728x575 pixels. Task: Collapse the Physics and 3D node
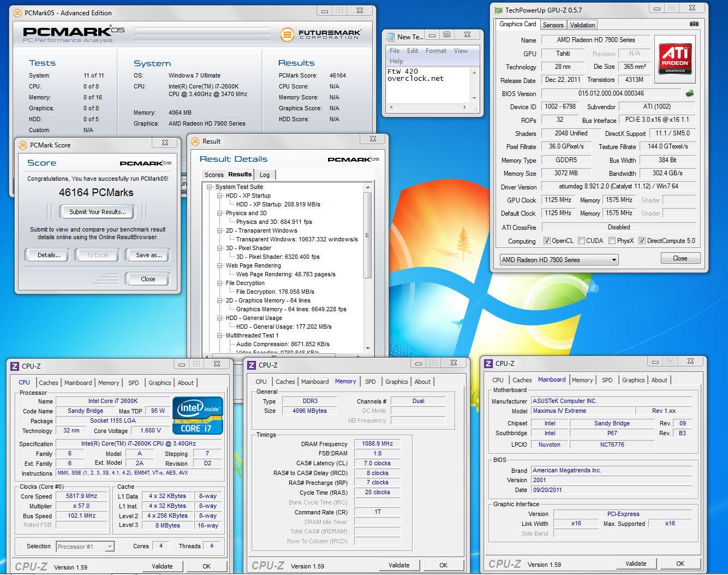pyautogui.click(x=219, y=213)
